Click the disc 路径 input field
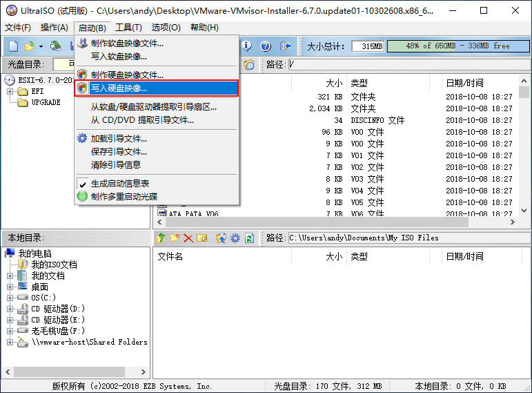Image resolution: width=532 pixels, height=393 pixels. 409,64
